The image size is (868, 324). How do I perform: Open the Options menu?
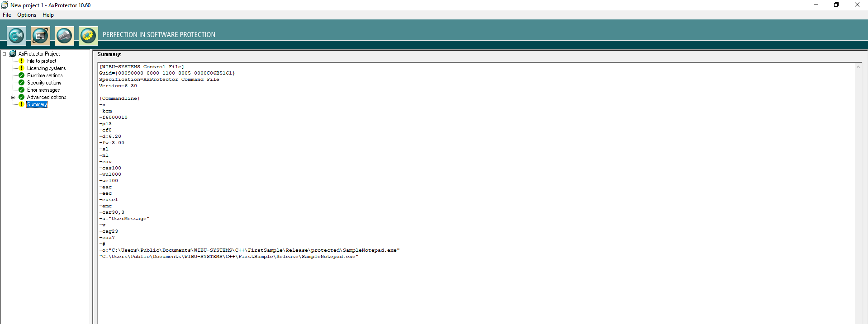coord(27,15)
